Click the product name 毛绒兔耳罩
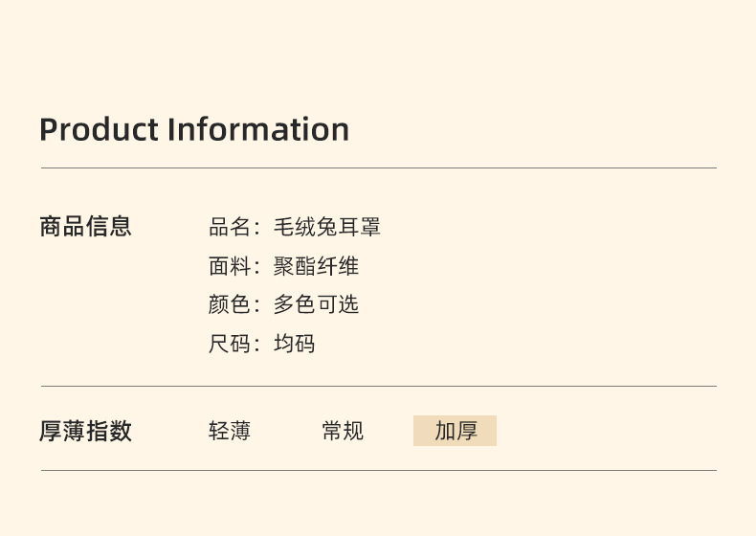756x536 pixels. (327, 228)
